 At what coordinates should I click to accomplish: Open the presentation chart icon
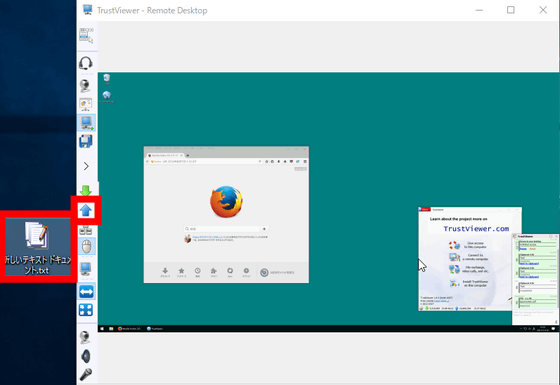[86, 104]
